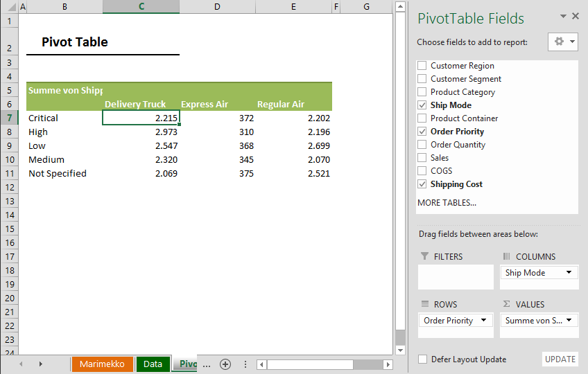Select the Medium row label cell
This screenshot has height=374, width=588.
(x=64, y=159)
